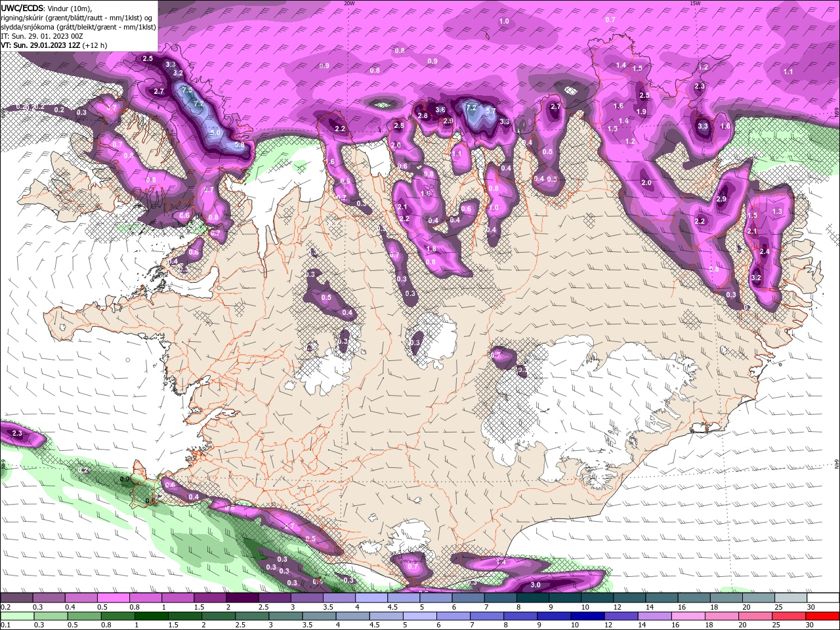The width and height of the screenshot is (840, 630).
Task: Click the 3.0 value label off south coast
Action: pyautogui.click(x=535, y=585)
